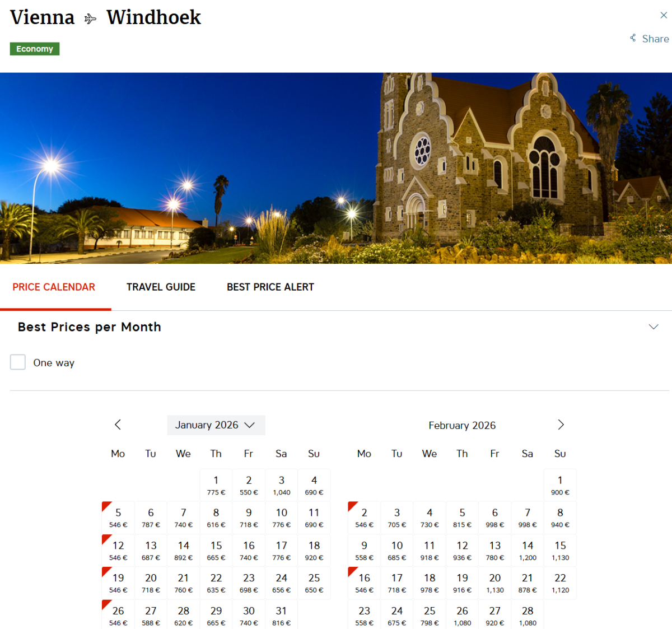Click the Share icon
This screenshot has height=629, width=672.
click(633, 38)
